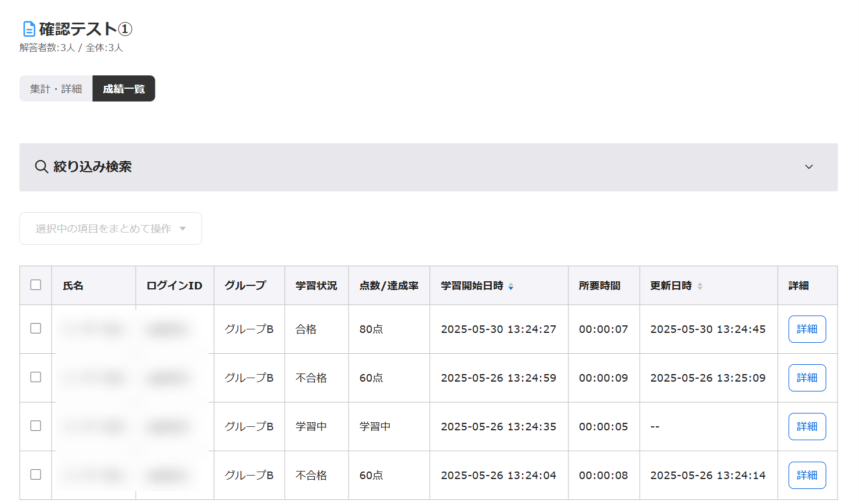Image resolution: width=859 pixels, height=504 pixels.
Task: View 詳細 for the row updated 13:25:09
Action: point(807,378)
